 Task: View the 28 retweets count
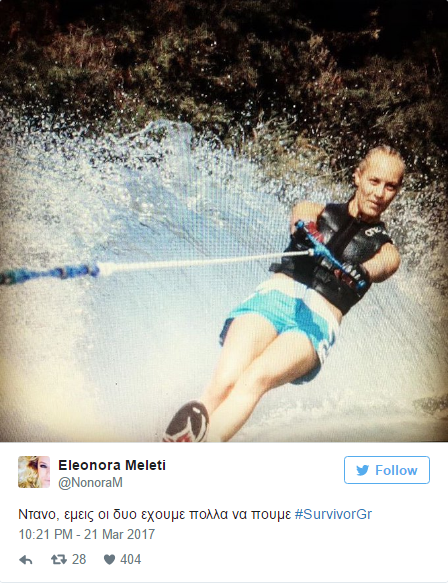tap(79, 559)
